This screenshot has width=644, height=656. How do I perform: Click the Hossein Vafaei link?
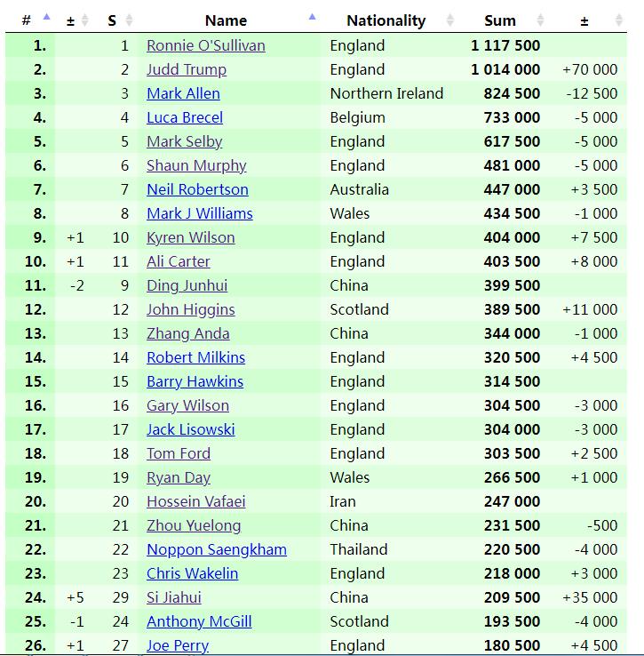(195, 501)
